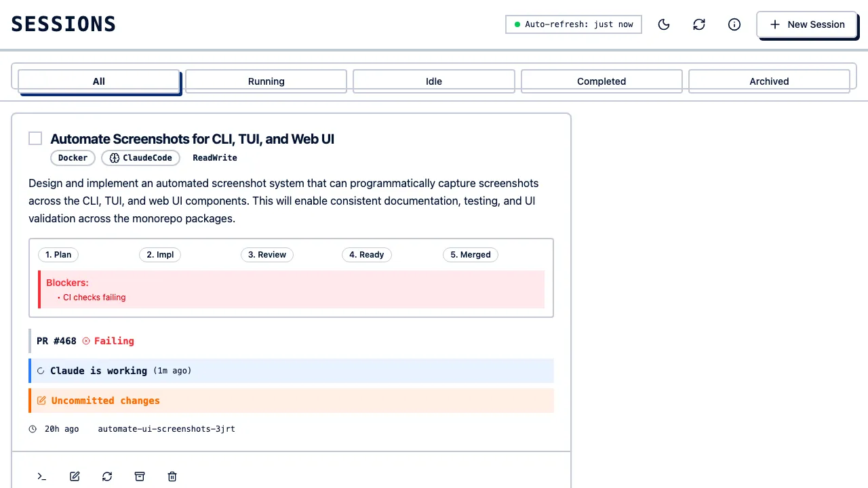The image size is (868, 488).
Task: Edit the Automate Screenshots session
Action: (75, 476)
